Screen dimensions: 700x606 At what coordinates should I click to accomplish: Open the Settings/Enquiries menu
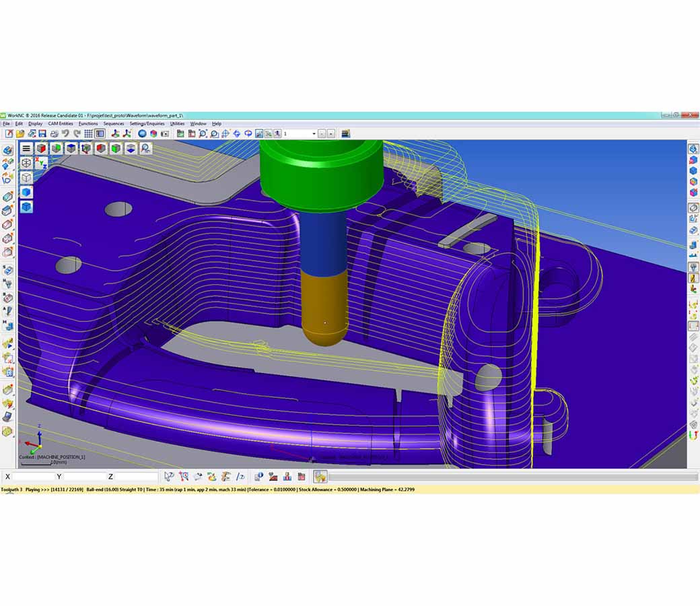(x=147, y=124)
